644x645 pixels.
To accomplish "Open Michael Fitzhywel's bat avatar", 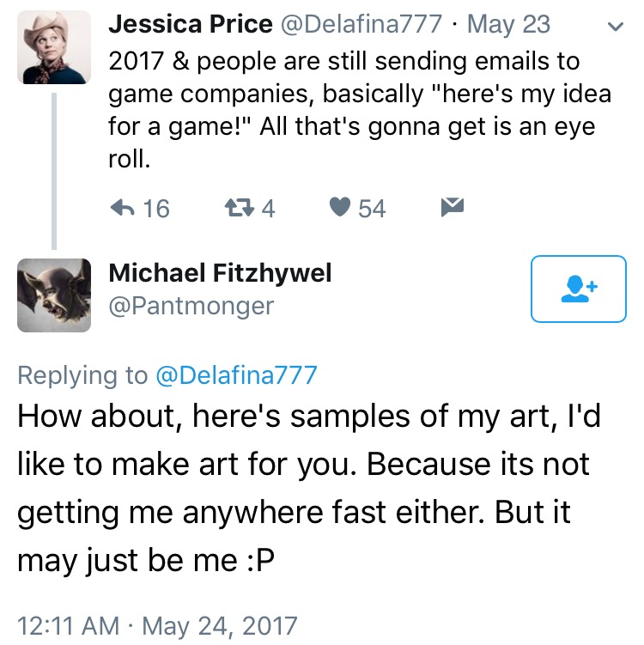I will click(54, 295).
